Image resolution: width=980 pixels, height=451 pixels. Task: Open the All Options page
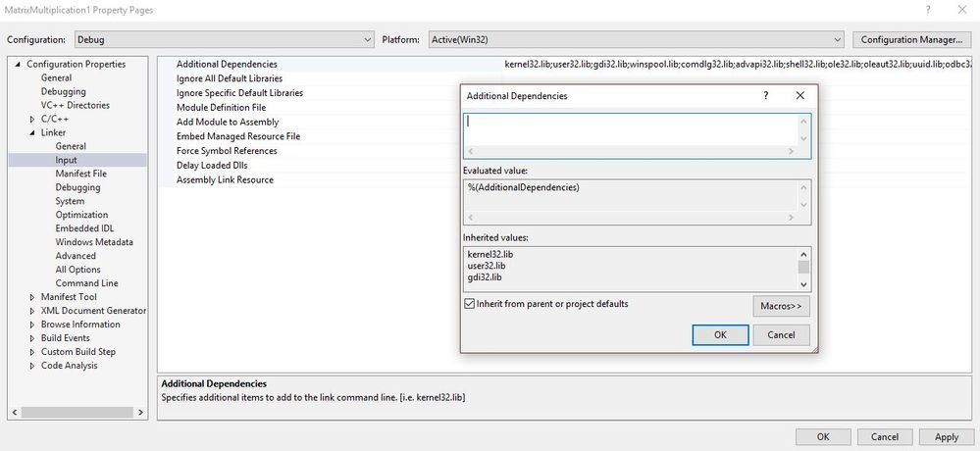click(77, 270)
